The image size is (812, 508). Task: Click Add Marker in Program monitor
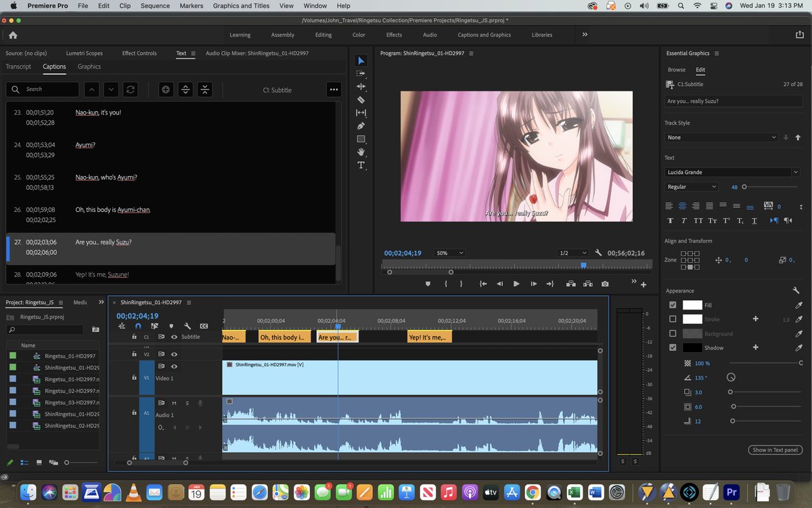[x=428, y=284]
